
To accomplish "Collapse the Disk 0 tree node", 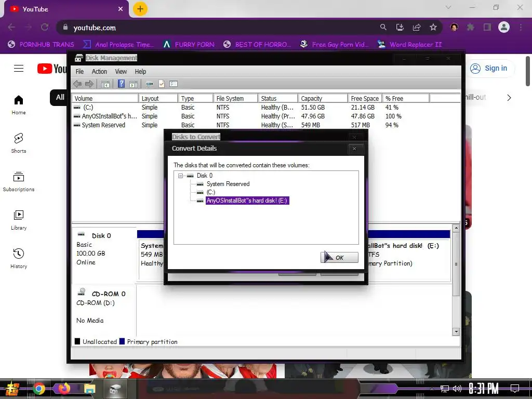I will coord(180,176).
